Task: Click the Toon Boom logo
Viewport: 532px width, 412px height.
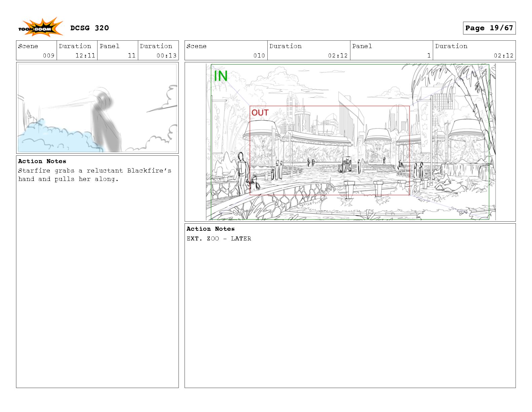Action: tap(40, 27)
